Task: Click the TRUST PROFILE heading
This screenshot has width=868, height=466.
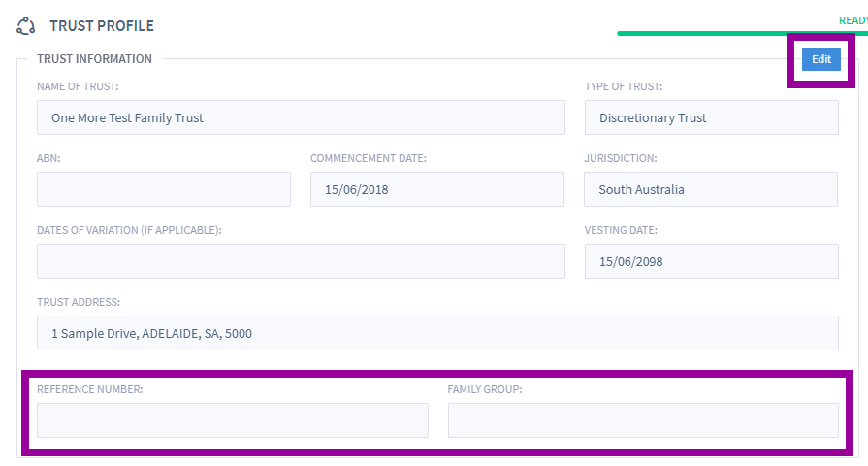Action: tap(102, 26)
